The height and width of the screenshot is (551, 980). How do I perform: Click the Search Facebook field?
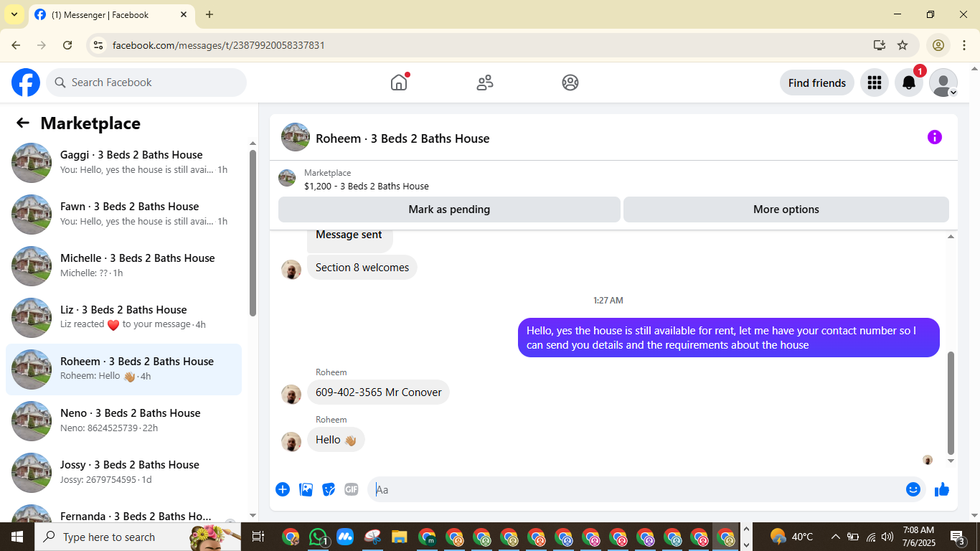point(146,83)
